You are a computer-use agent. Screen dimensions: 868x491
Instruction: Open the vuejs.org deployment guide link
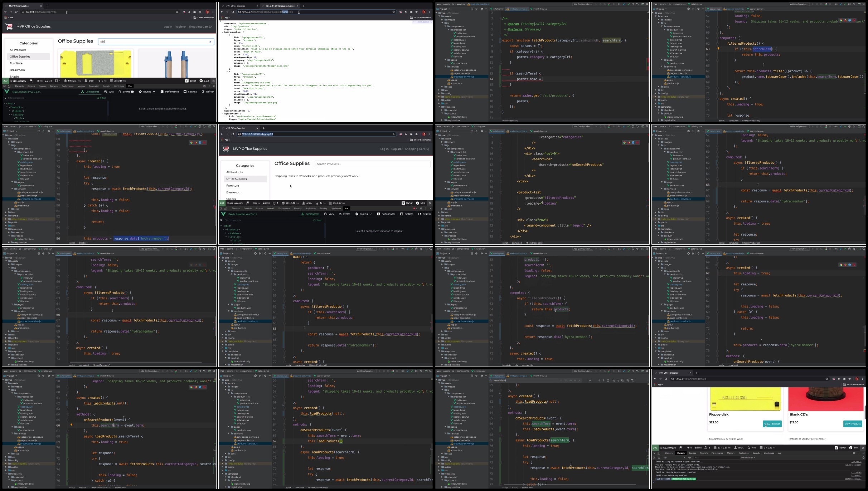[x=696, y=469]
